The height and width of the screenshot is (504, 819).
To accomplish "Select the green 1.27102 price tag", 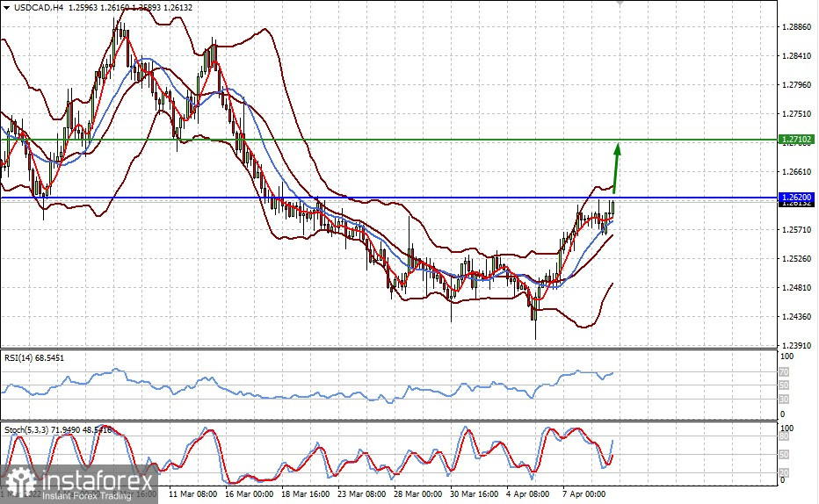I will point(796,140).
